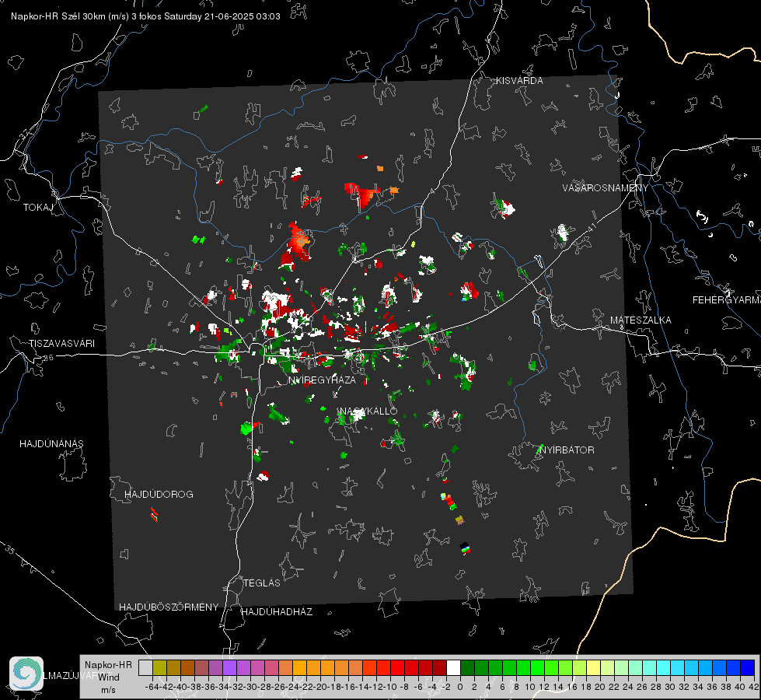Screen dimensions: 761x700
Task: Click the 30 legend scale value
Action: (670, 687)
